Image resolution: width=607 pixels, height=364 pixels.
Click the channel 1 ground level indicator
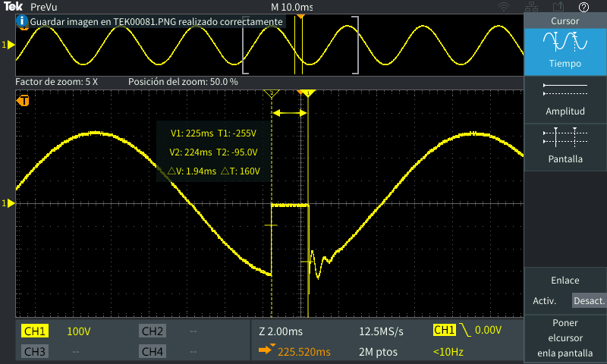click(8, 203)
